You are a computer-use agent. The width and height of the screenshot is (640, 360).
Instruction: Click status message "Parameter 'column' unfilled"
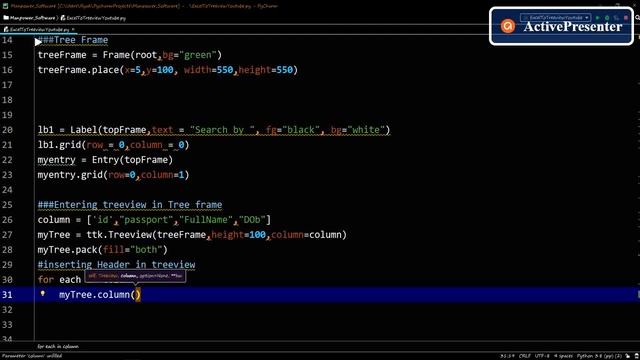[x=32, y=356]
